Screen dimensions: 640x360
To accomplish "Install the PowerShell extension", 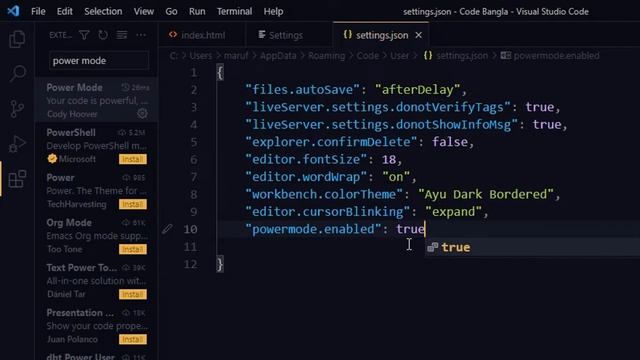I will (133, 159).
